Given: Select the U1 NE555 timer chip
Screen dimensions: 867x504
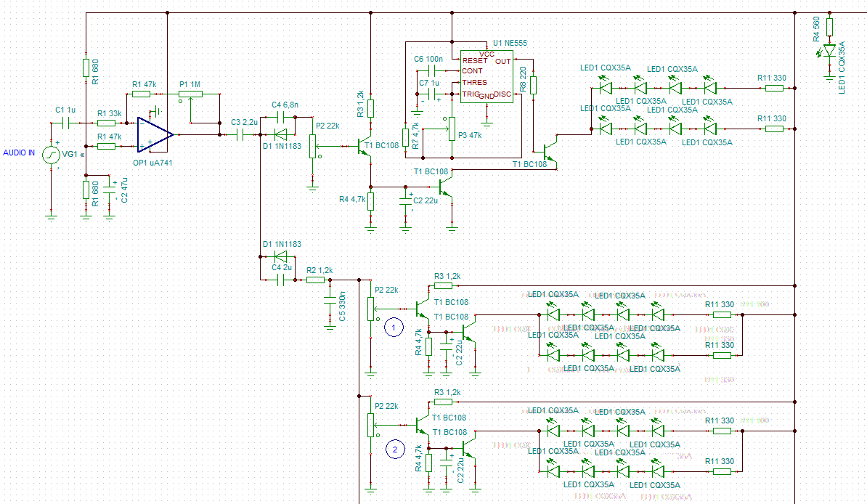Looking at the screenshot, I should [x=487, y=77].
